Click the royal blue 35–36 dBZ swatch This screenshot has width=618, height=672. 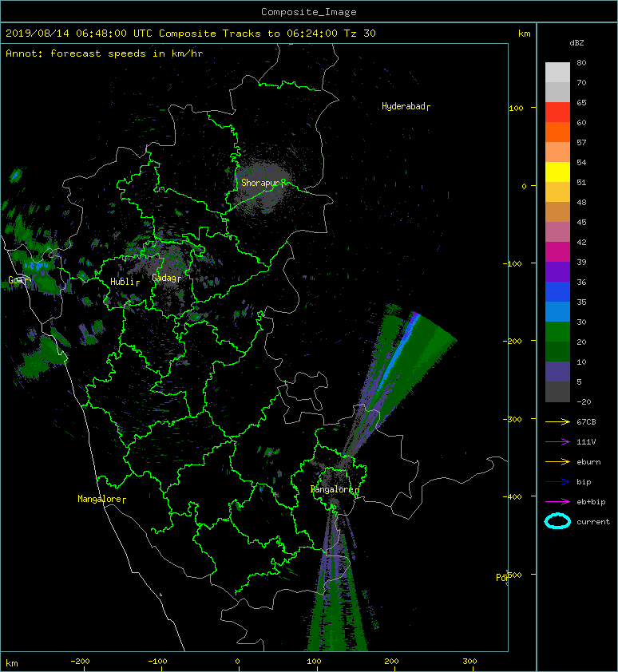click(557, 291)
